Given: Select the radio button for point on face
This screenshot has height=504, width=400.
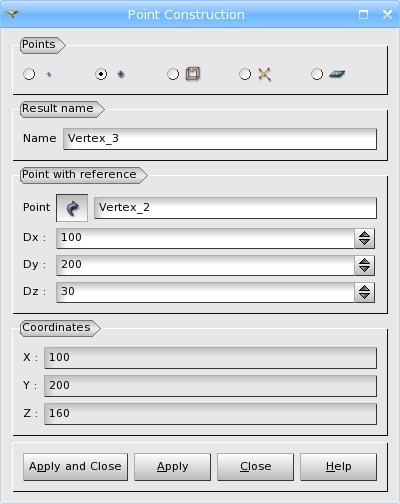Looking at the screenshot, I should pyautogui.click(x=317, y=74).
